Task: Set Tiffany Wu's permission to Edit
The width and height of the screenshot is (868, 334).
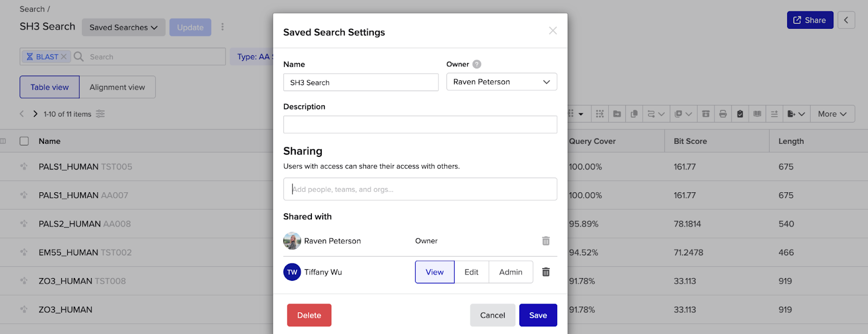Action: click(471, 272)
